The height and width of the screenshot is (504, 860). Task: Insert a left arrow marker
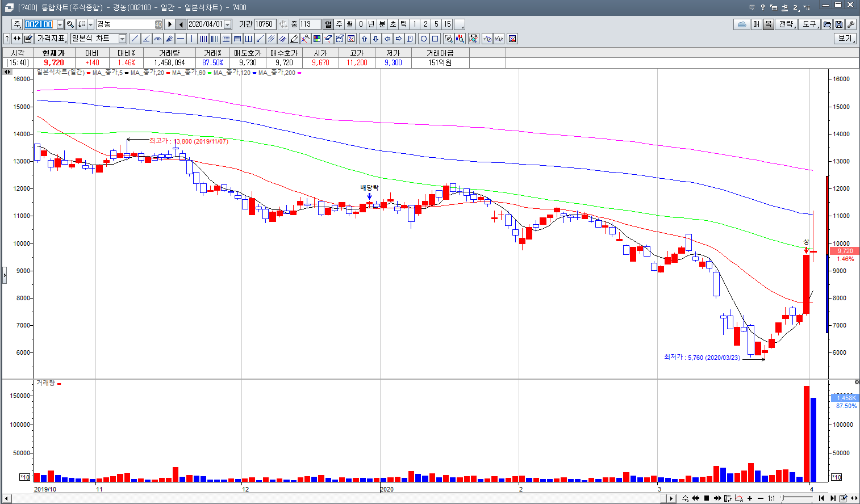(387, 39)
